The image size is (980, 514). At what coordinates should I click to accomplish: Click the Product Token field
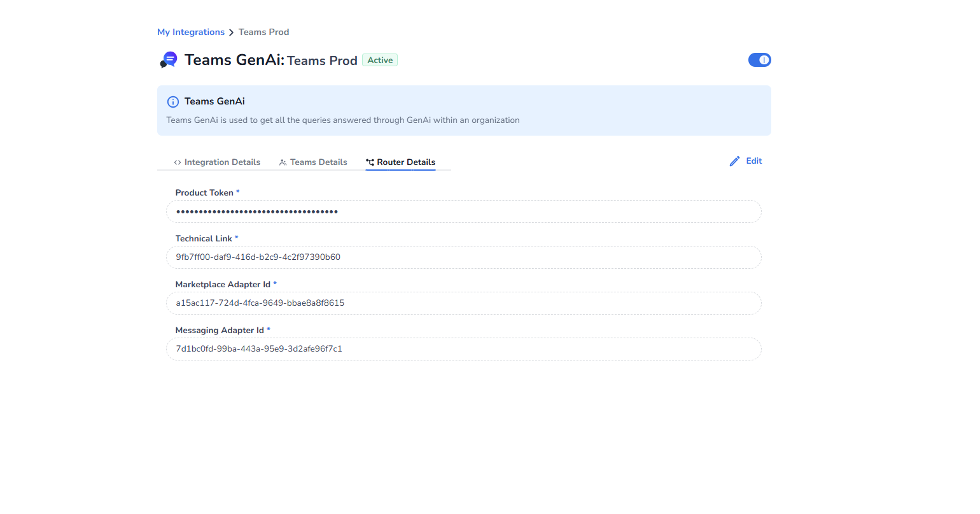pyautogui.click(x=464, y=211)
